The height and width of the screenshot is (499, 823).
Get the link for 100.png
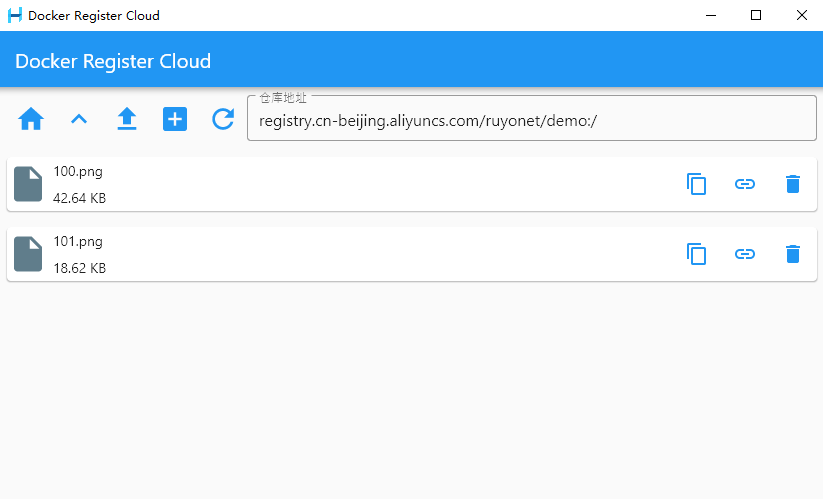pos(745,184)
